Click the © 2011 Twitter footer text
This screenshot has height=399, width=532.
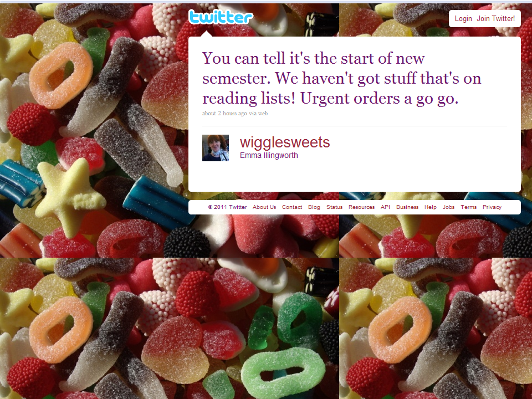(x=227, y=207)
